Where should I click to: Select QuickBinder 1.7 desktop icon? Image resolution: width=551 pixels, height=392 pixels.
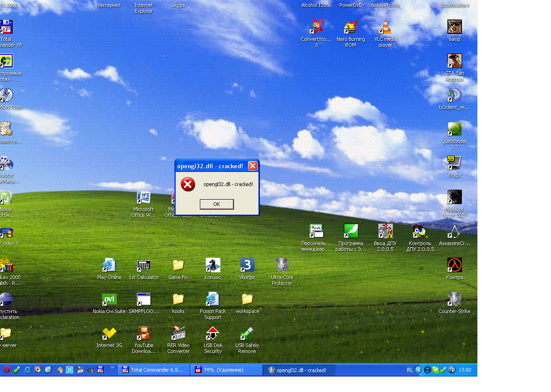coord(454,136)
